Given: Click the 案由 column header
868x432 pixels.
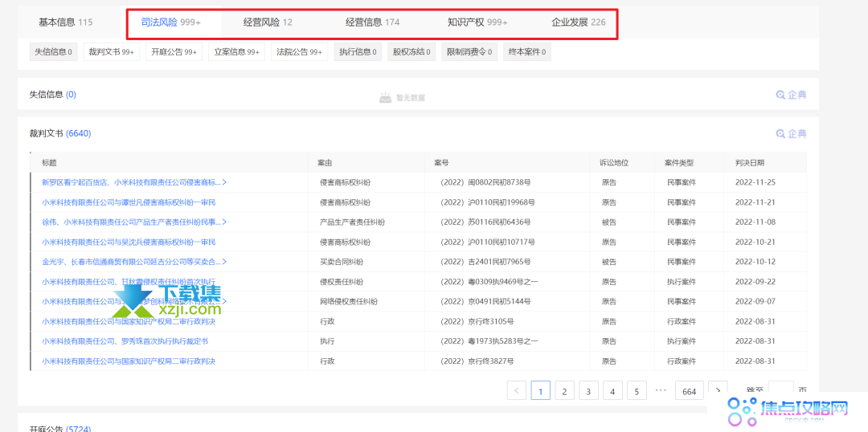Looking at the screenshot, I should (325, 163).
